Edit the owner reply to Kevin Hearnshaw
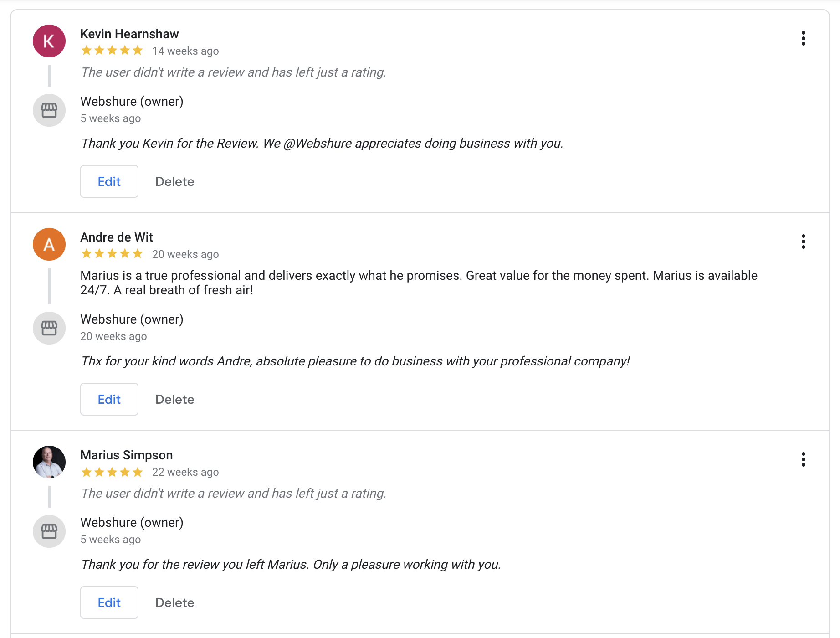Screen dimensions: 840x638 coord(109,181)
